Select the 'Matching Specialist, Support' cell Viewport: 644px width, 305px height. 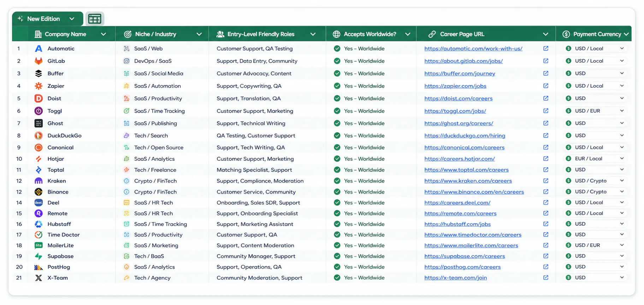click(x=254, y=170)
